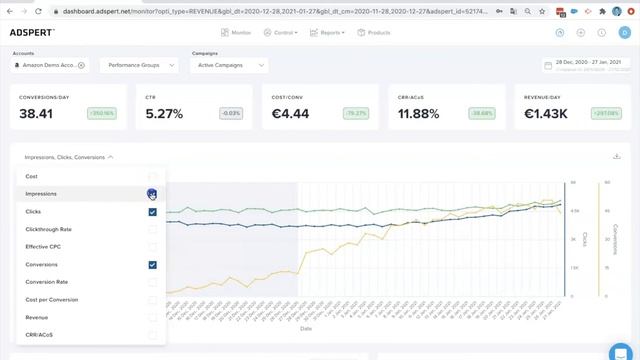This screenshot has height=360, width=640.
Task: Enable the Revenue checkbox
Action: (152, 318)
